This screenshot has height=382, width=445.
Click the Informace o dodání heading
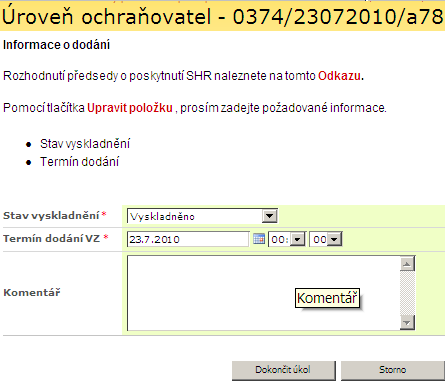[56, 45]
